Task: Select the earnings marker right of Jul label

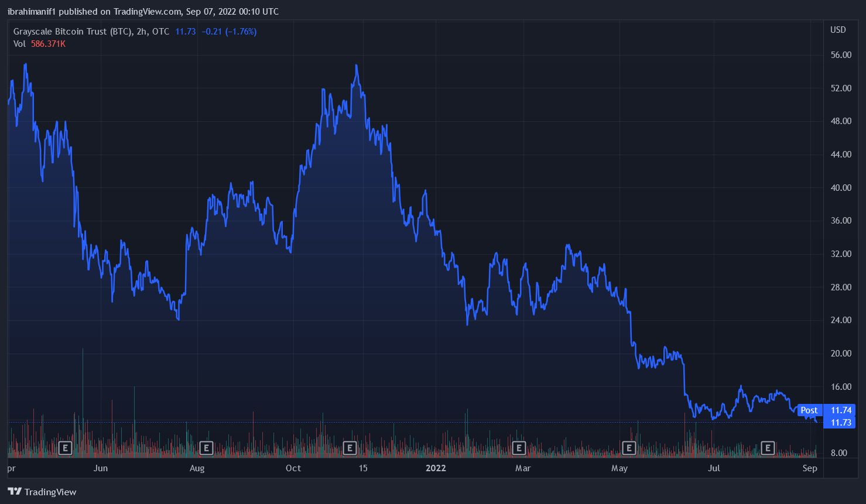Action: coord(768,448)
